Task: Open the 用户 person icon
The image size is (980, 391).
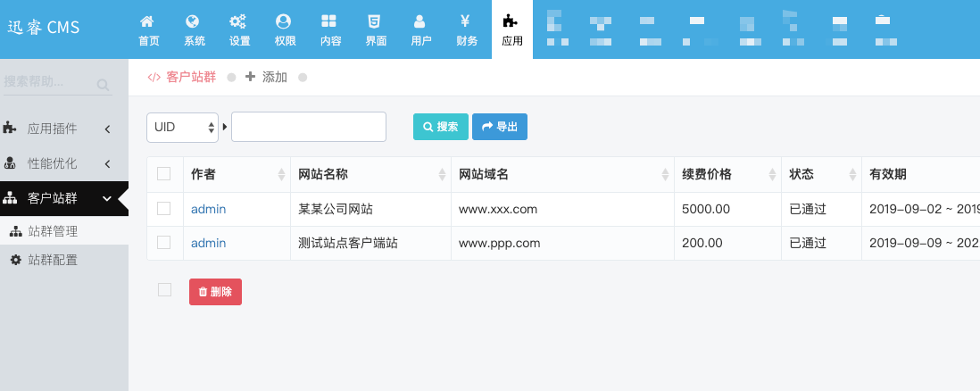Action: point(419,21)
